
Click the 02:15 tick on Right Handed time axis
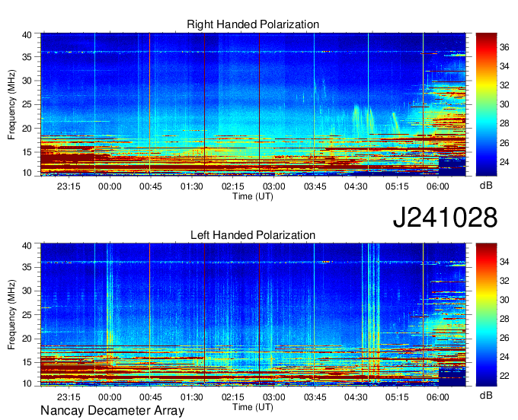tap(233, 186)
